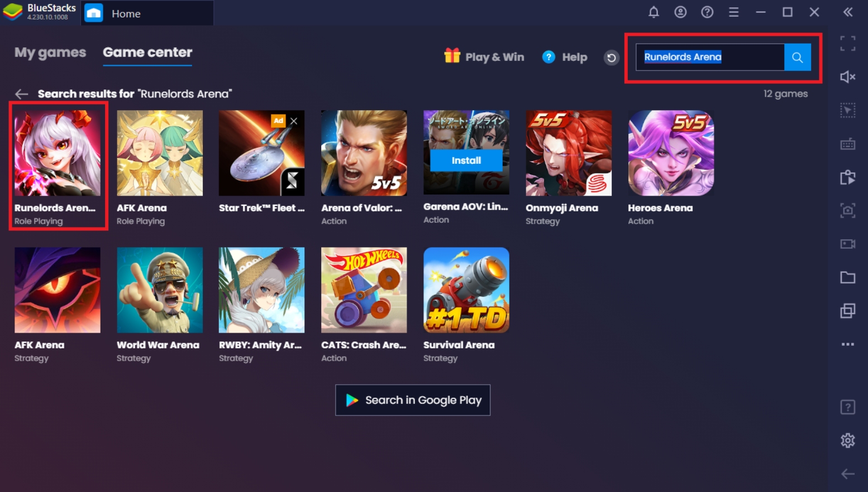Image resolution: width=868 pixels, height=492 pixels.
Task: Click the BlueStacks logo
Action: pyautogui.click(x=13, y=12)
